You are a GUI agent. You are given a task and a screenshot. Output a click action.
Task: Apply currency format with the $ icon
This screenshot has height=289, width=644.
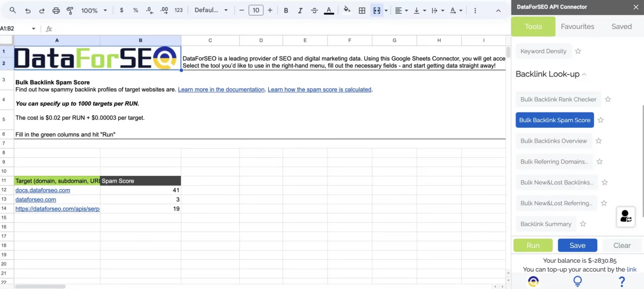[122, 10]
